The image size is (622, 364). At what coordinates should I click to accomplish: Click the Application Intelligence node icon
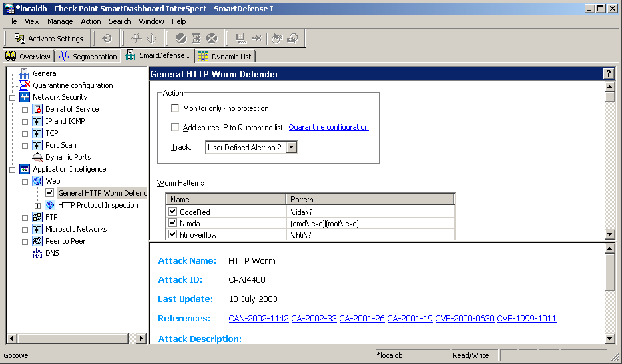[x=25, y=169]
